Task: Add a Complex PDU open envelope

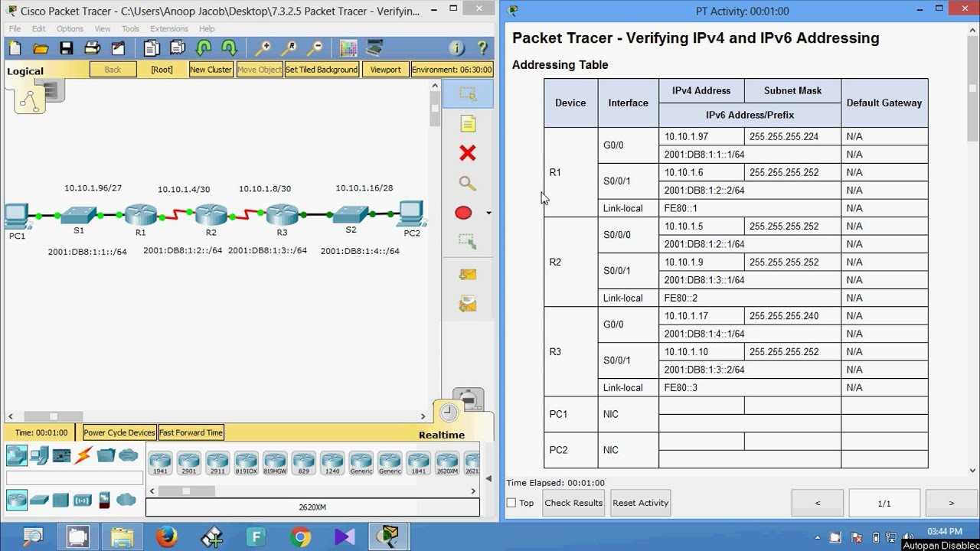Action: (468, 304)
